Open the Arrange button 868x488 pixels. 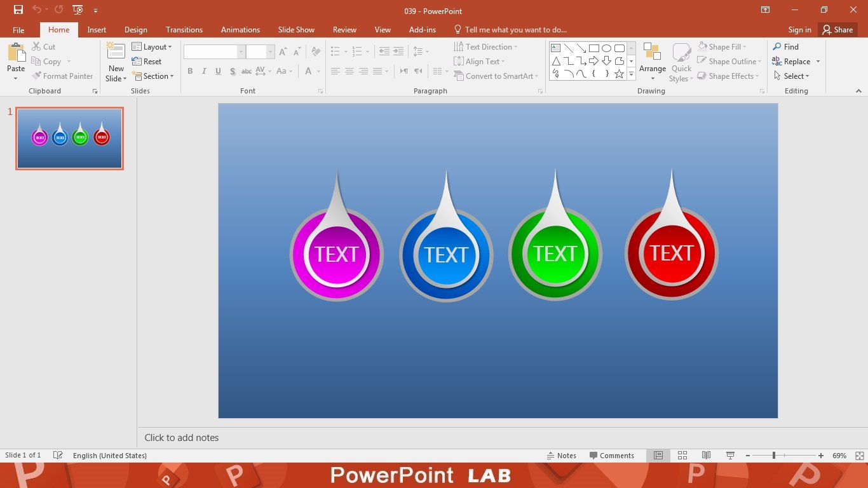[653, 62]
